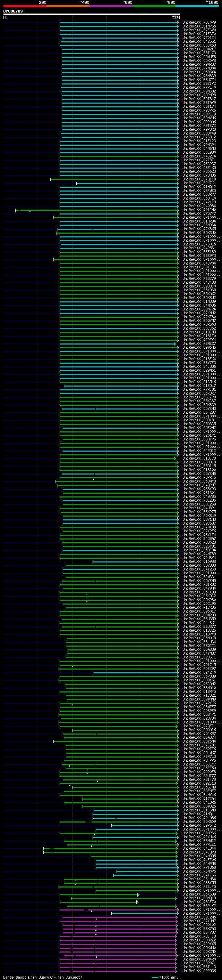
Task: Select hit UniRef100_B5X639
Action: coord(199,894)
